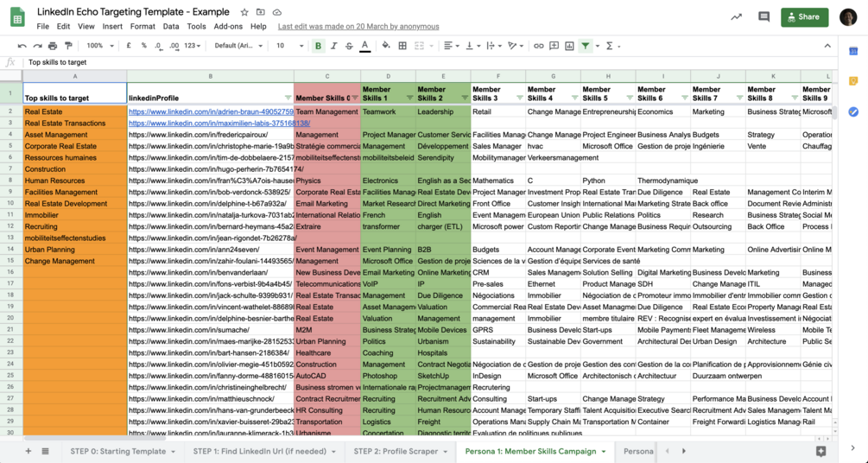
Task: Open the filter views dropdown arrow
Action: click(x=598, y=46)
